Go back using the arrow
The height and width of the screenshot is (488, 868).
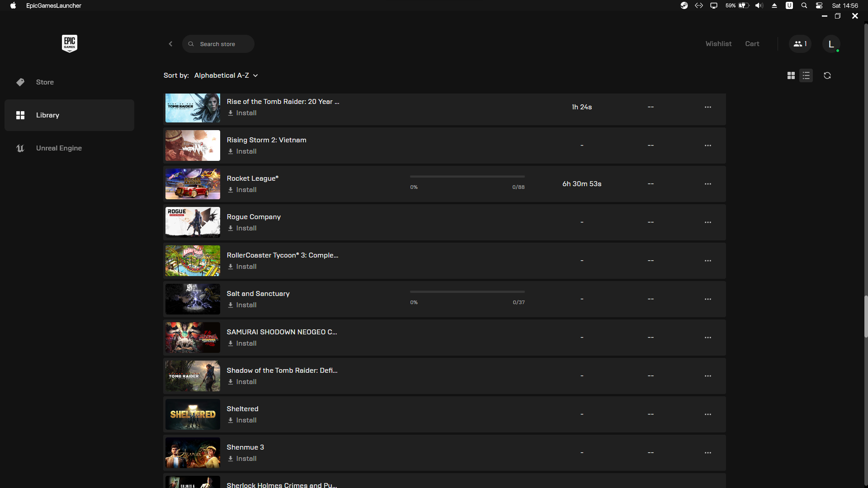pyautogui.click(x=170, y=44)
